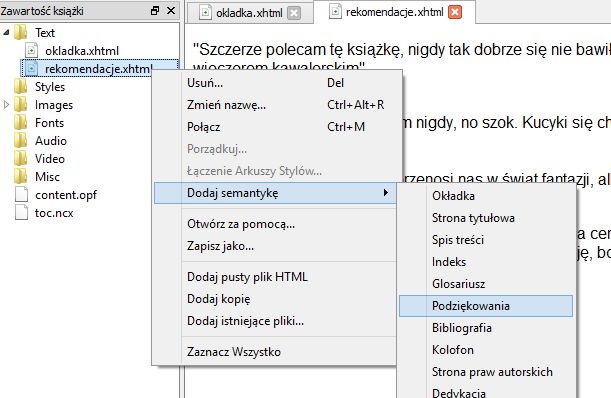This screenshot has width=611, height=398.
Task: Select Dedykacja semantic type
Action: 486,391
